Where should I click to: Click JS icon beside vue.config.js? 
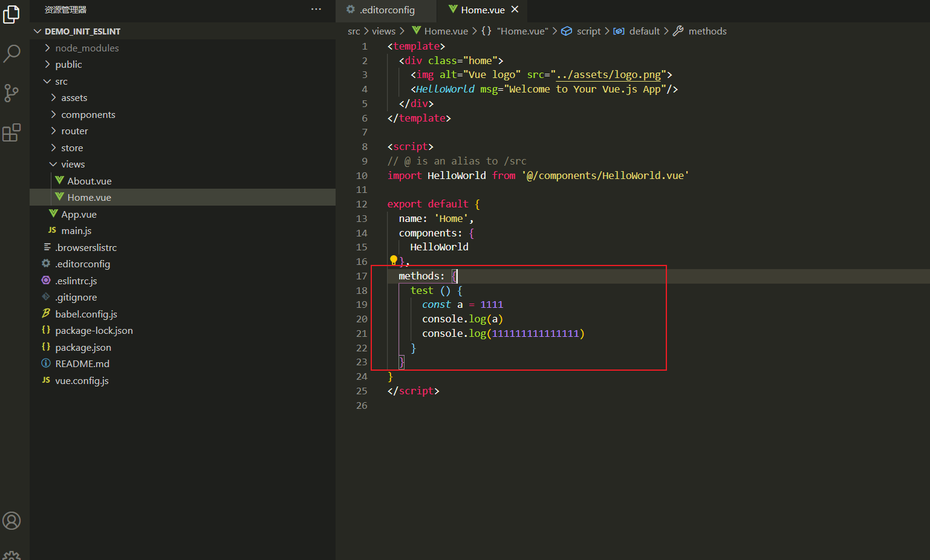click(x=46, y=380)
